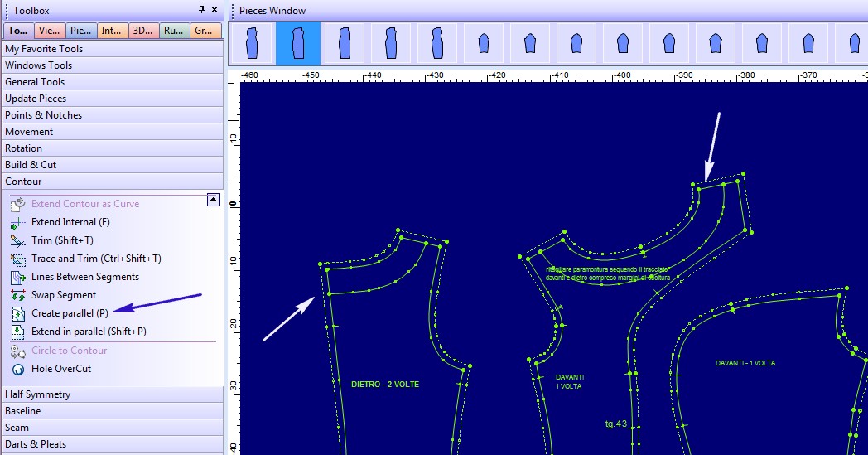Select the Create parallel (P) icon
The height and width of the screenshot is (455, 868).
pos(17,313)
